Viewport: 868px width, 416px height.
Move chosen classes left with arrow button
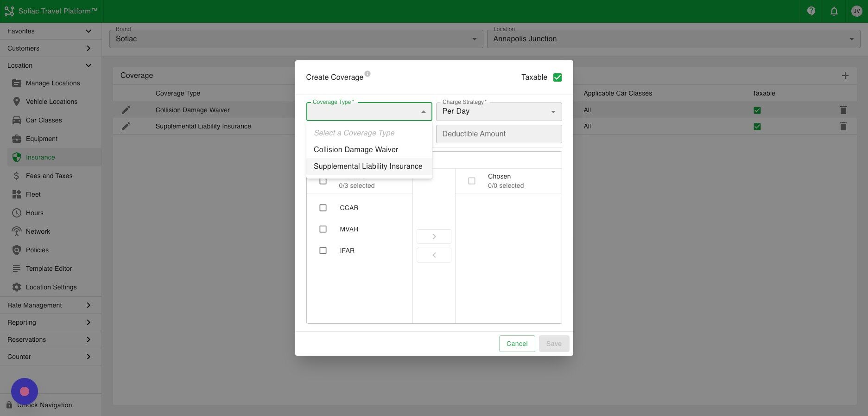point(434,255)
